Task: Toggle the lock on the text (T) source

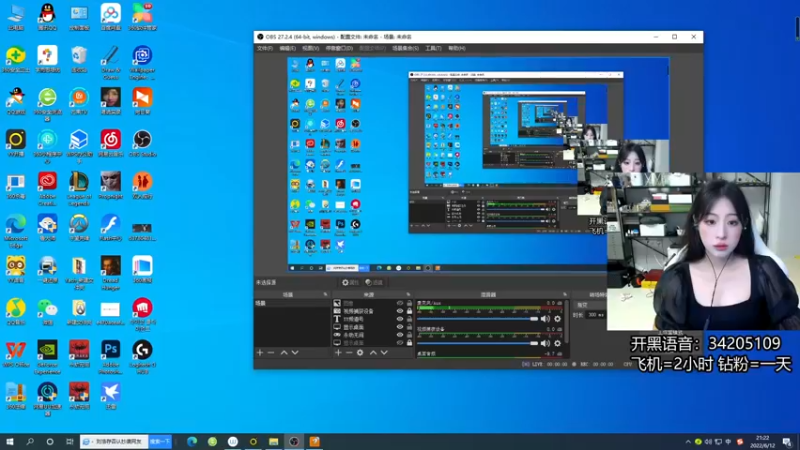Action: coord(409,319)
